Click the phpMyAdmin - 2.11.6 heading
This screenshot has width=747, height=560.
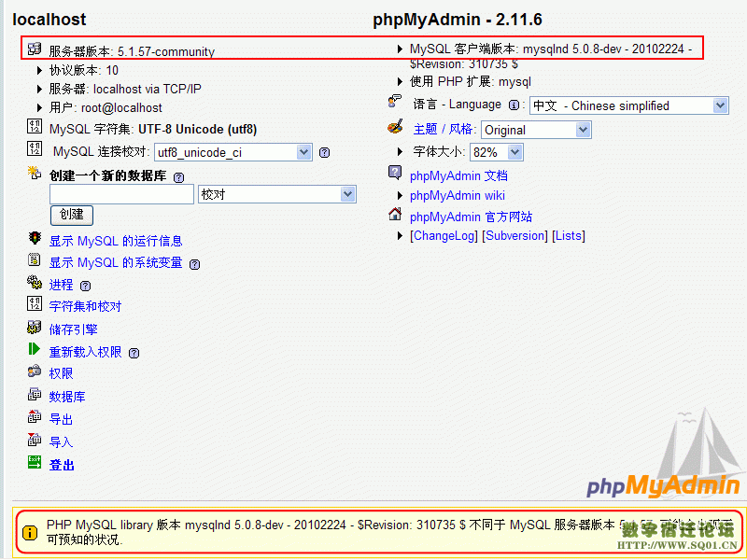pyautogui.click(x=458, y=20)
